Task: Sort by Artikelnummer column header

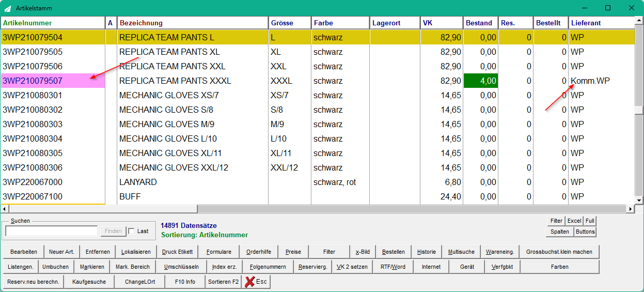Action: (53, 23)
